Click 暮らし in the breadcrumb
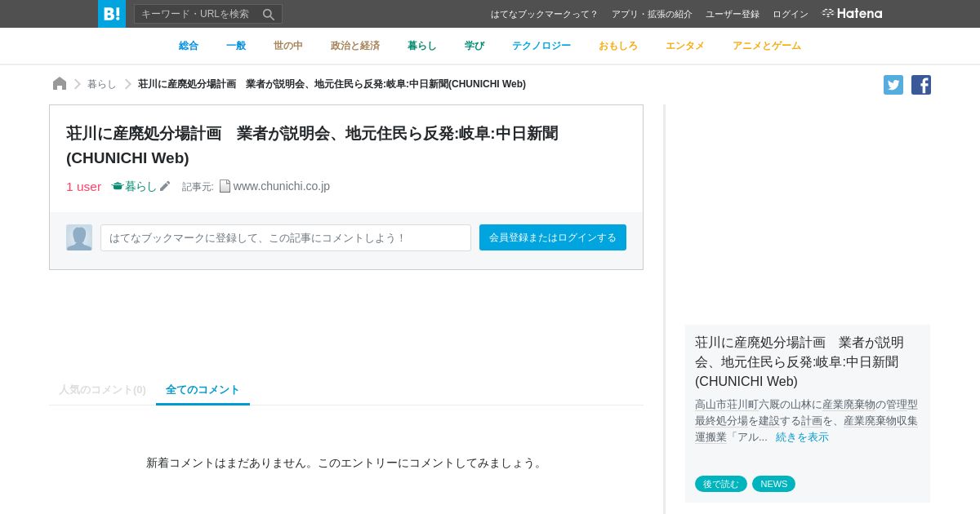980x514 pixels. pyautogui.click(x=102, y=84)
